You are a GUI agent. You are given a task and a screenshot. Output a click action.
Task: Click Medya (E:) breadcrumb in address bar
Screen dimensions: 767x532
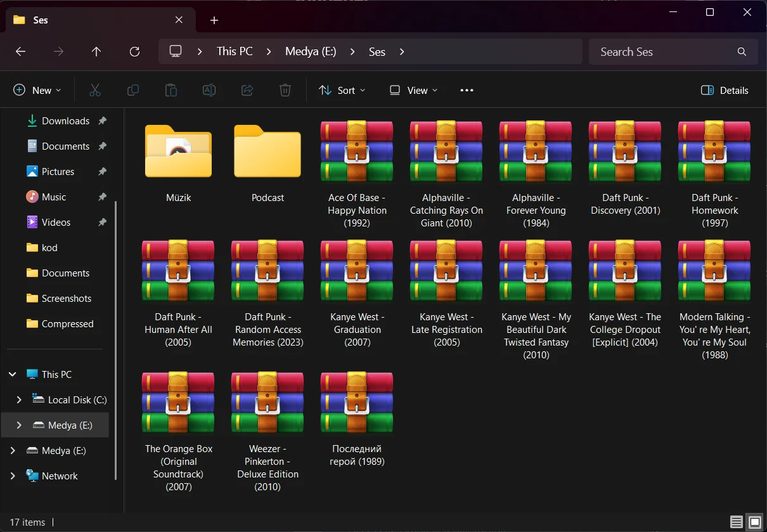(311, 51)
